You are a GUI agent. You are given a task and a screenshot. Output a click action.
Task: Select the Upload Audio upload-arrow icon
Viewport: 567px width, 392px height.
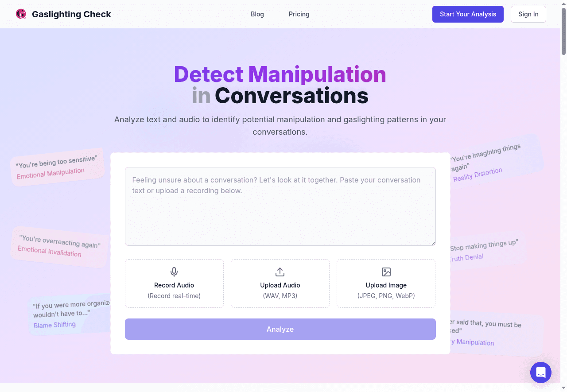coord(280,272)
